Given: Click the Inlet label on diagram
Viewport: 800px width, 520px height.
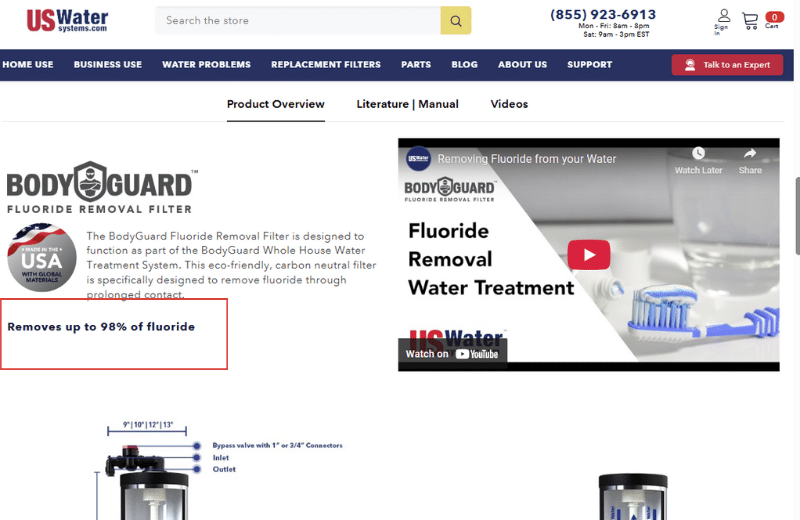Looking at the screenshot, I should point(221,458).
